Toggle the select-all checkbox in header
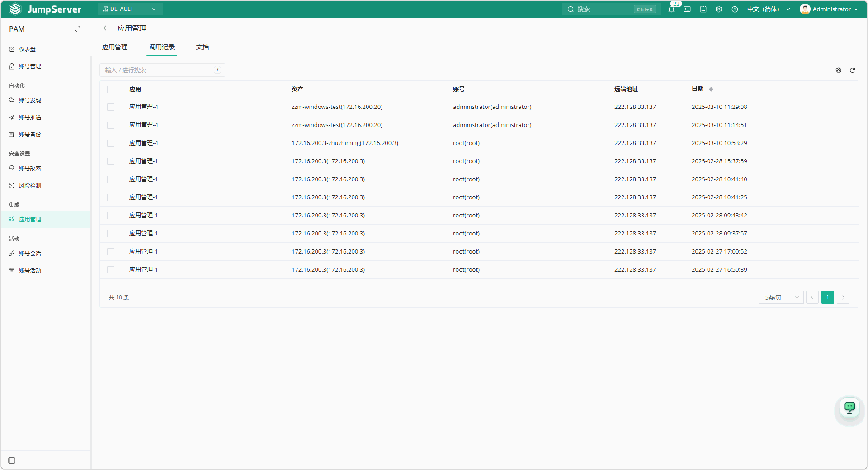 (111, 89)
